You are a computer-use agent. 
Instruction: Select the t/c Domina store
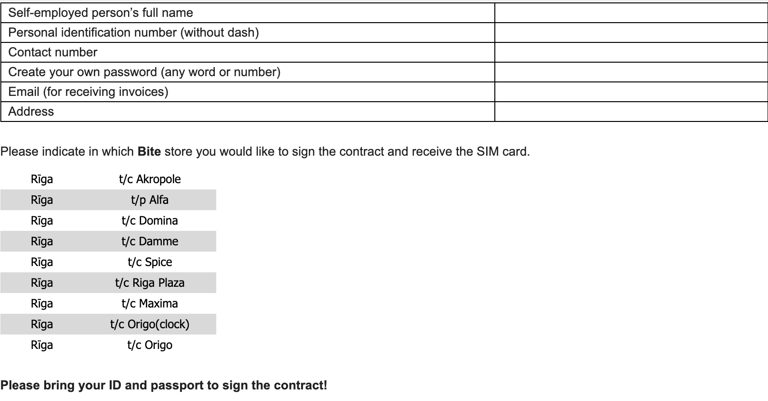[x=108, y=220]
